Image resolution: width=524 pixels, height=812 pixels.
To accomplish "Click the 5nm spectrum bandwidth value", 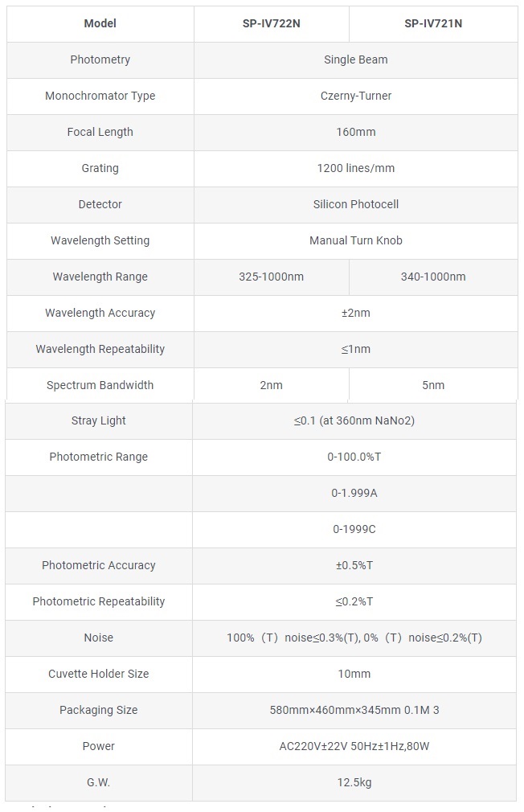I will [433, 385].
